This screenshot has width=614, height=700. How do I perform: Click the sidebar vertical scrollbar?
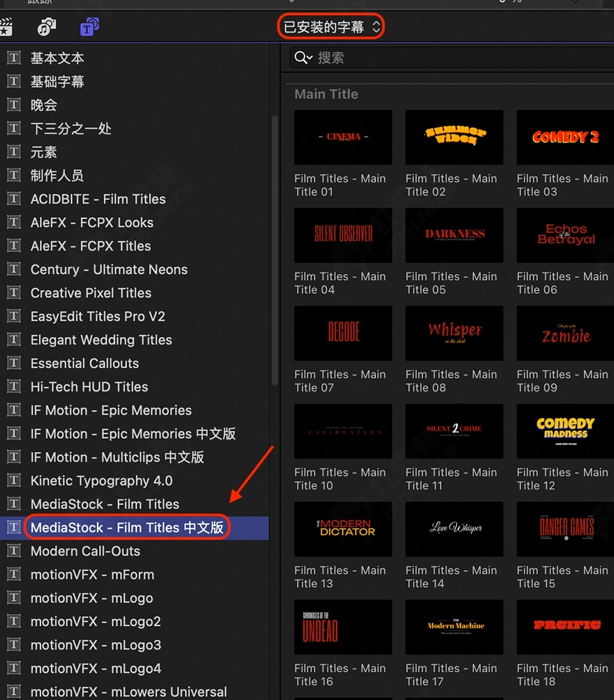point(275,250)
